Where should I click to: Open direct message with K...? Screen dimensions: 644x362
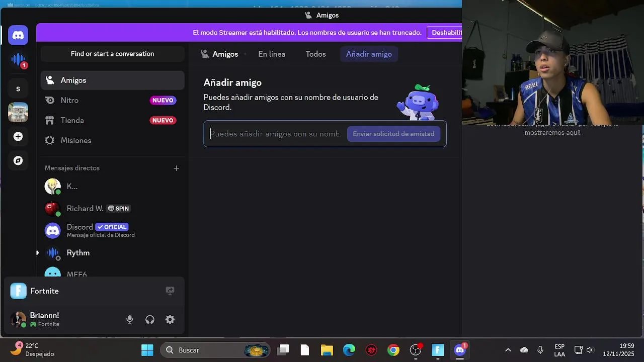click(x=112, y=187)
